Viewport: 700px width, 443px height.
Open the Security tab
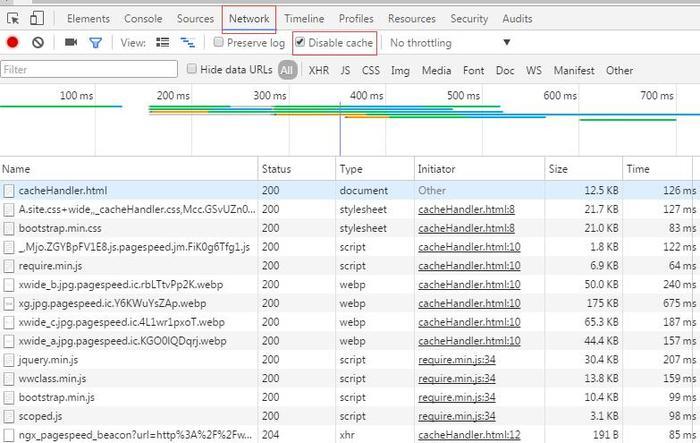pyautogui.click(x=469, y=19)
